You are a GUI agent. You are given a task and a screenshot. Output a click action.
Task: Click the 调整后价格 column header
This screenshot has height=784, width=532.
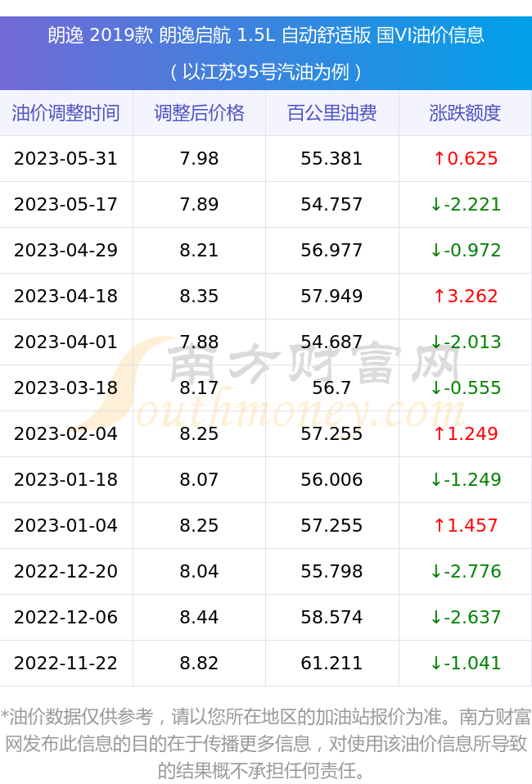pyautogui.click(x=200, y=113)
